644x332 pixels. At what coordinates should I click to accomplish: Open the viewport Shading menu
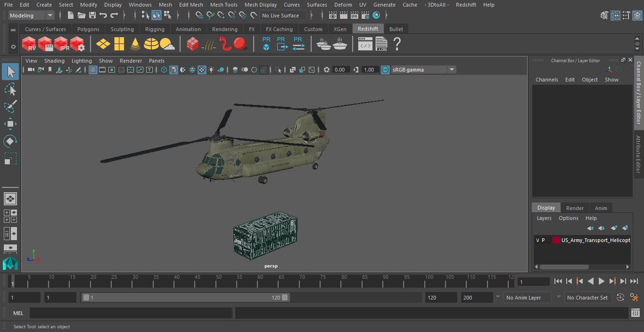(54, 61)
